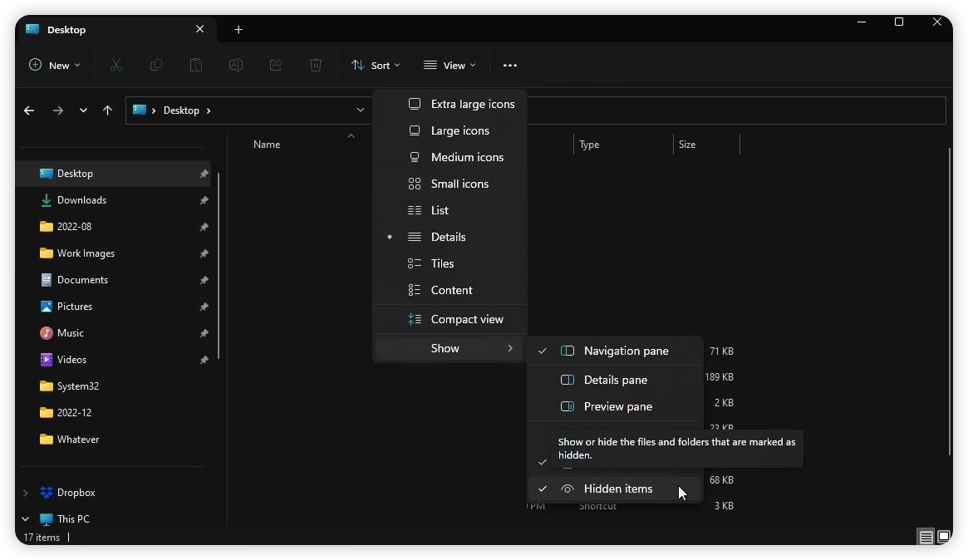The width and height of the screenshot is (968, 560).
Task: Click the Cut scissors icon in toolbar
Action: [x=116, y=65]
